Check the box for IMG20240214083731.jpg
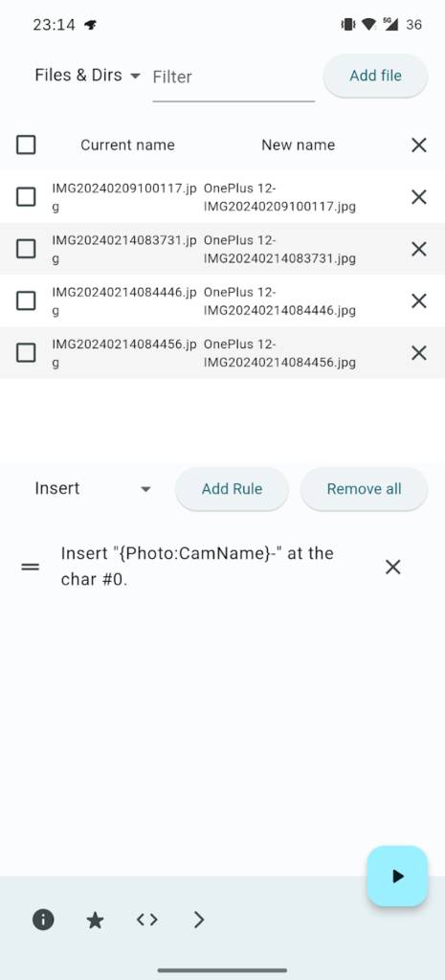The width and height of the screenshot is (445, 980). click(x=26, y=249)
